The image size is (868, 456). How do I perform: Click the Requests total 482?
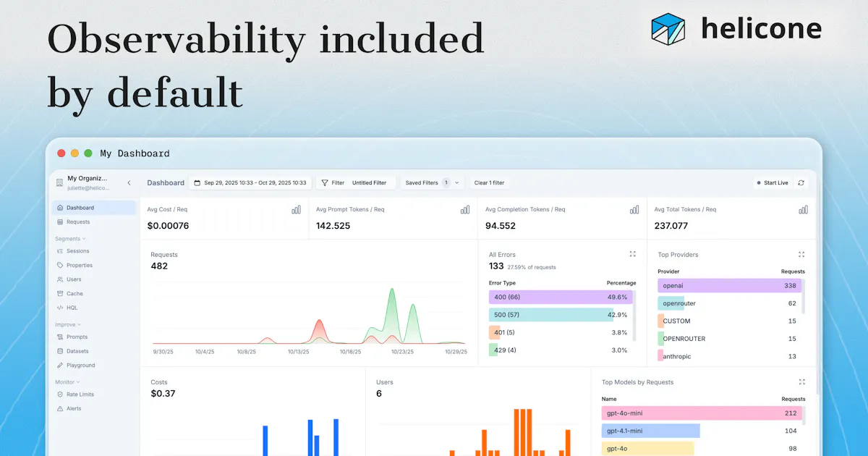tap(159, 266)
